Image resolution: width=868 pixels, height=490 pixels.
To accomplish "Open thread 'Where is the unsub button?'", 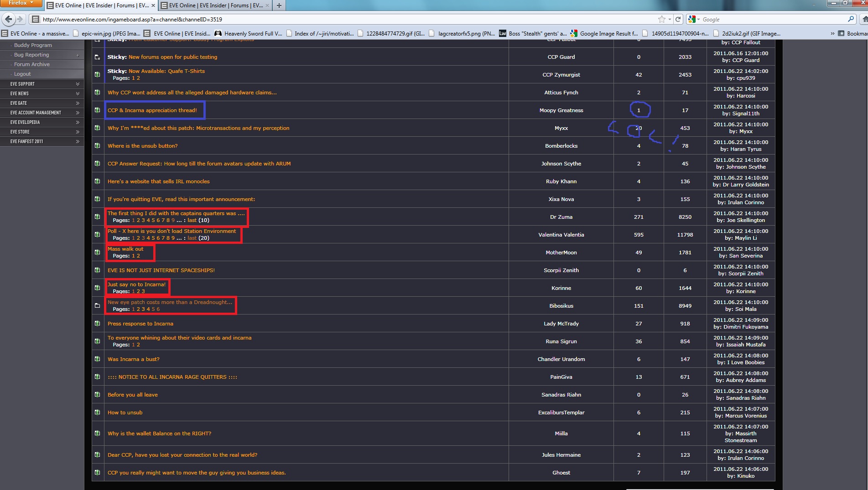I will coord(143,146).
